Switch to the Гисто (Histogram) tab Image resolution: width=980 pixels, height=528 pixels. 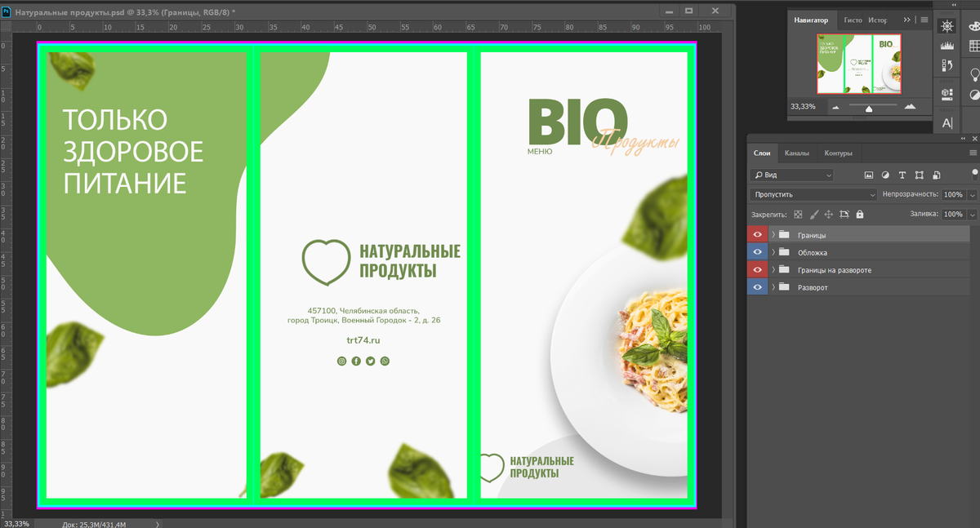pyautogui.click(x=852, y=20)
